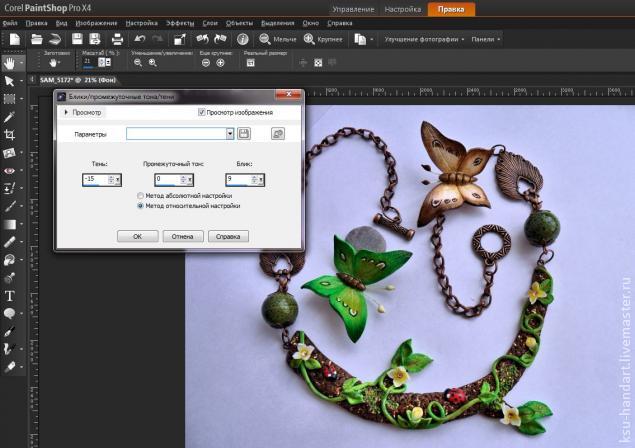This screenshot has height=448, width=635.
Task: Open the Промежуточный тон slider dropdown arrow
Action: 190,179
